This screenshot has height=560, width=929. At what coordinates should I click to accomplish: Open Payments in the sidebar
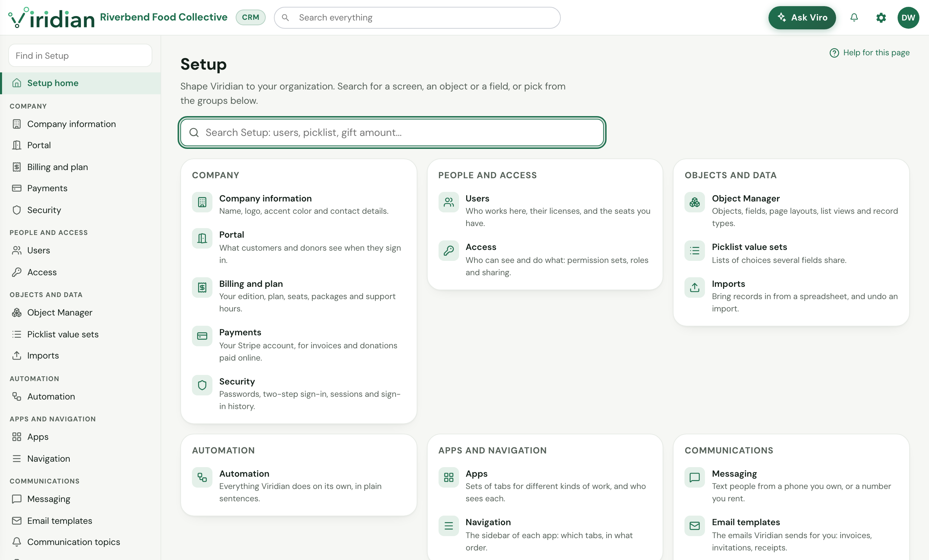pos(80,188)
